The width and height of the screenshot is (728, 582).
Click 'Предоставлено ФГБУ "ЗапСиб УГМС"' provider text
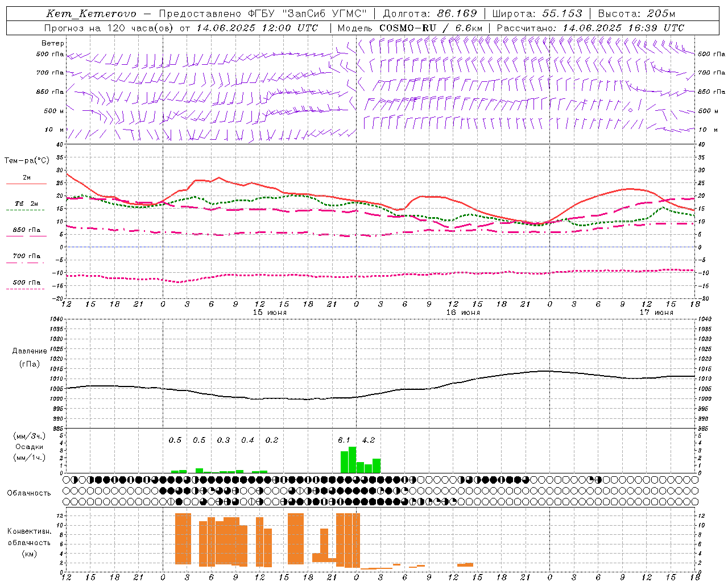pos(263,14)
